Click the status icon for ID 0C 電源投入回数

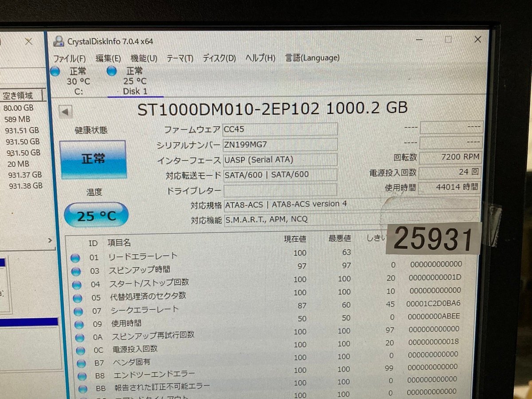tap(80, 351)
